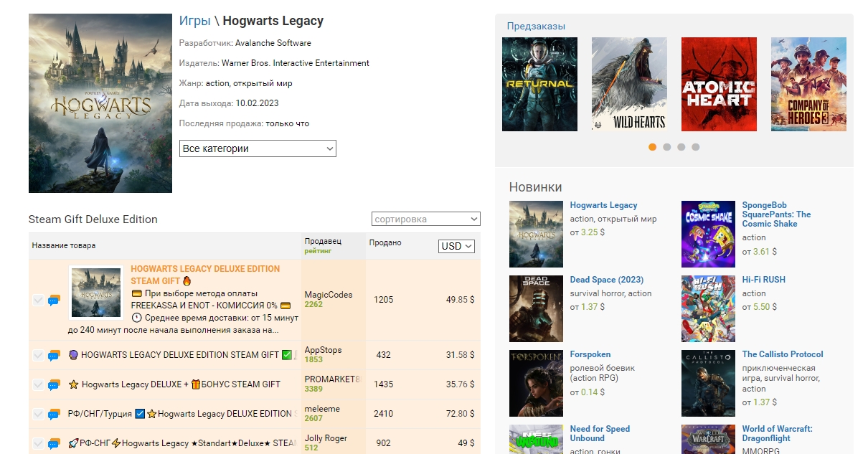868x454 pixels.
Task: Click the MagicCodes rating 2262
Action: point(313,304)
